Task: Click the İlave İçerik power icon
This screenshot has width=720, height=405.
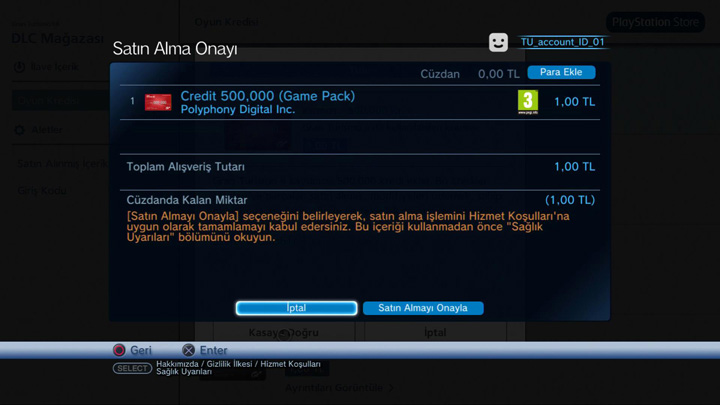Action: click(x=19, y=67)
